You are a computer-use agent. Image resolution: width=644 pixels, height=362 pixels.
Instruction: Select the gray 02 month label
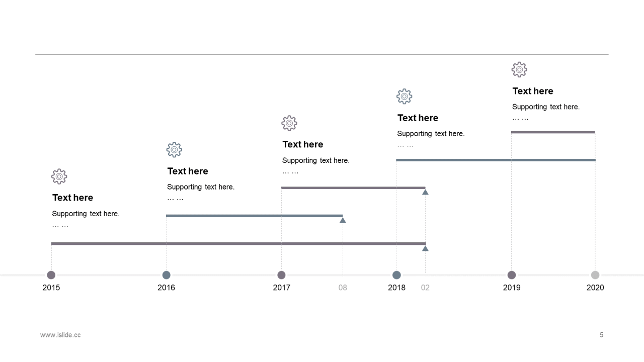tap(425, 288)
